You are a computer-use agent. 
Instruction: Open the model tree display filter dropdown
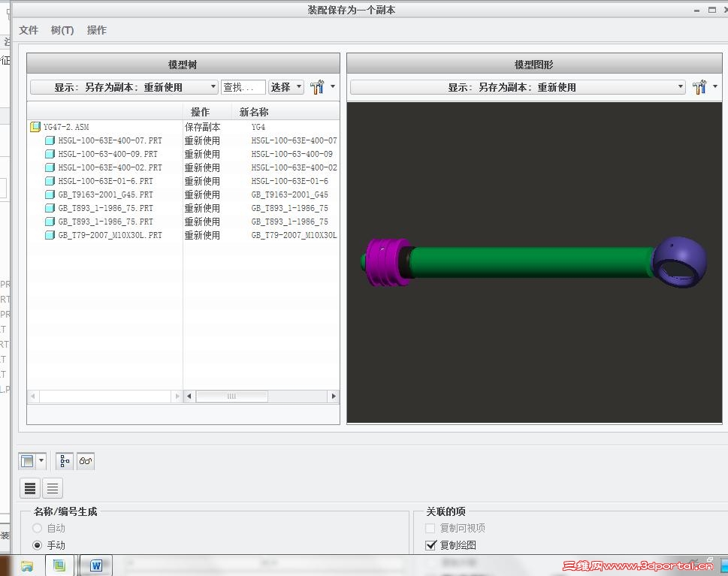point(124,87)
